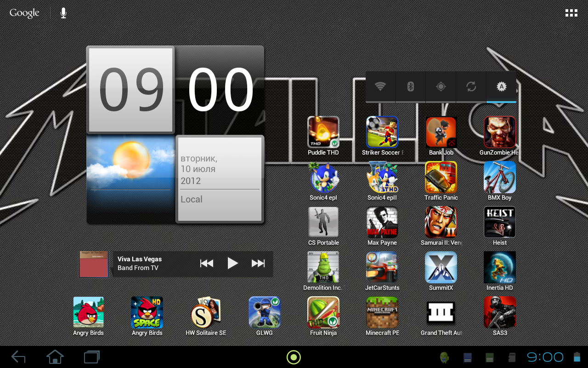
Task: Toggle auto-sync in power control widget
Action: 471,86
